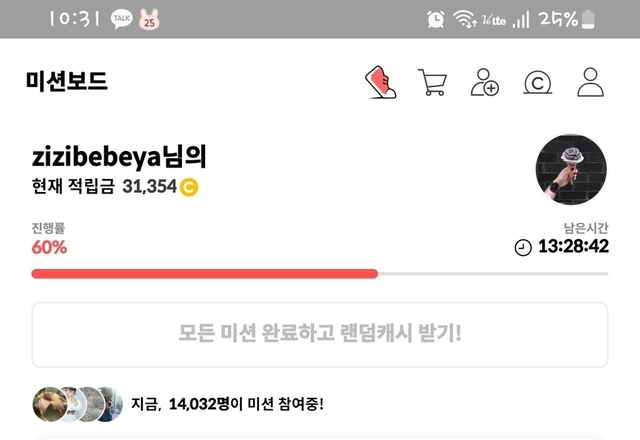Tap the rabbit 25 notification icon
The width and height of the screenshot is (640, 440).
(x=149, y=19)
